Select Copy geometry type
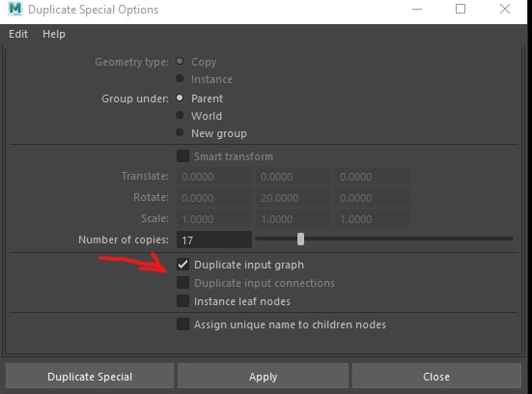The image size is (532, 394). tap(180, 62)
